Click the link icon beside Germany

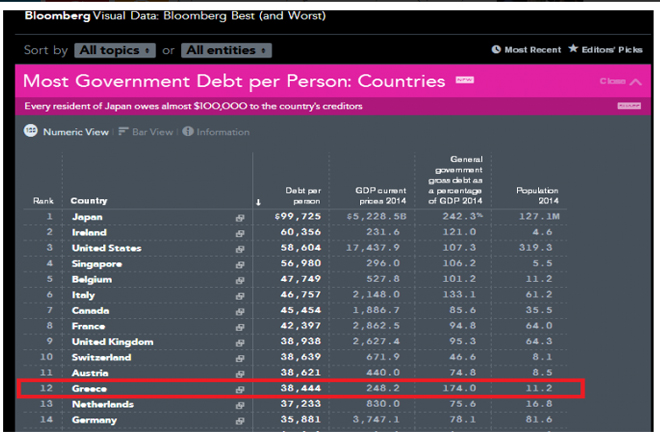[240, 420]
